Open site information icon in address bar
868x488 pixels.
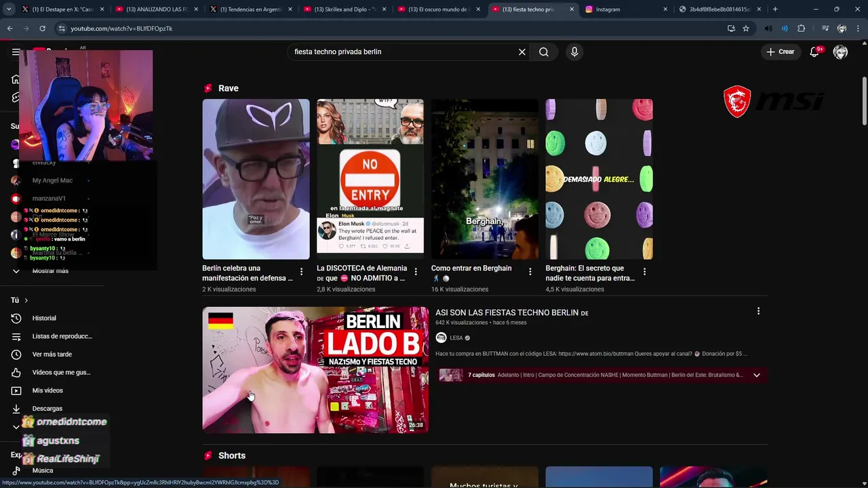pos(62,28)
